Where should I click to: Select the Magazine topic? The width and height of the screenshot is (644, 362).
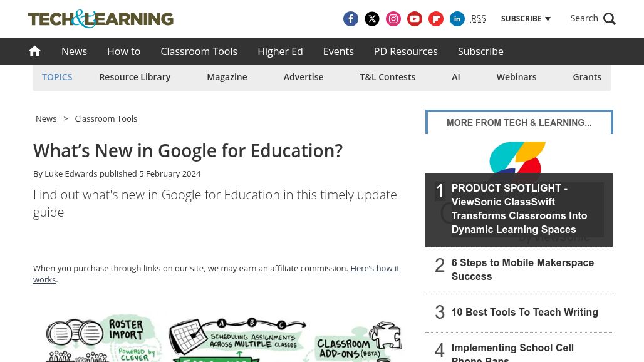tap(227, 77)
